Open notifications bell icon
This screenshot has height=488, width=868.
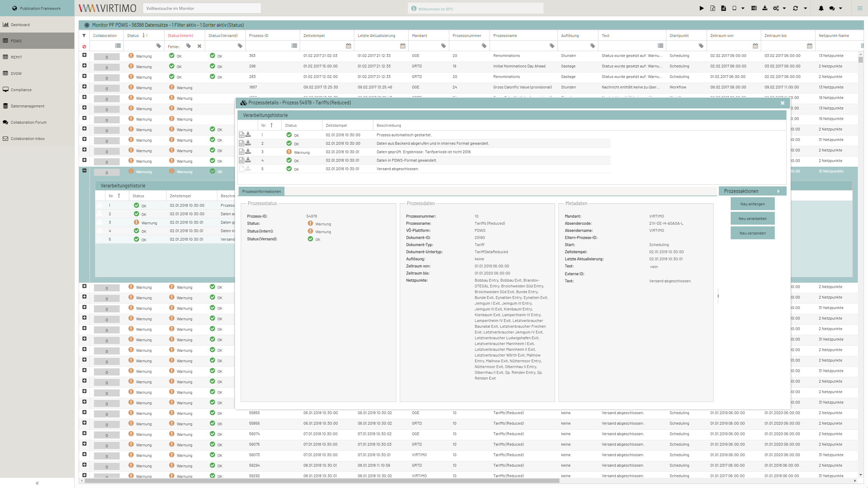[x=821, y=8]
